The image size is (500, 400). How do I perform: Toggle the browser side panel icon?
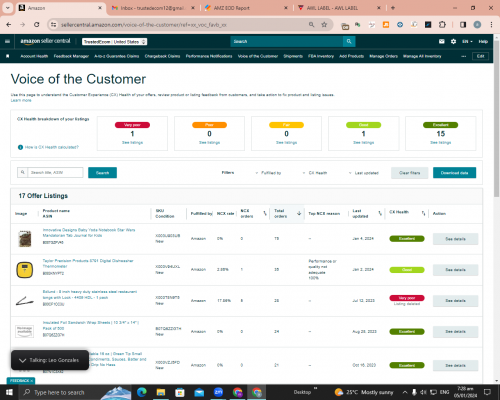click(x=463, y=25)
